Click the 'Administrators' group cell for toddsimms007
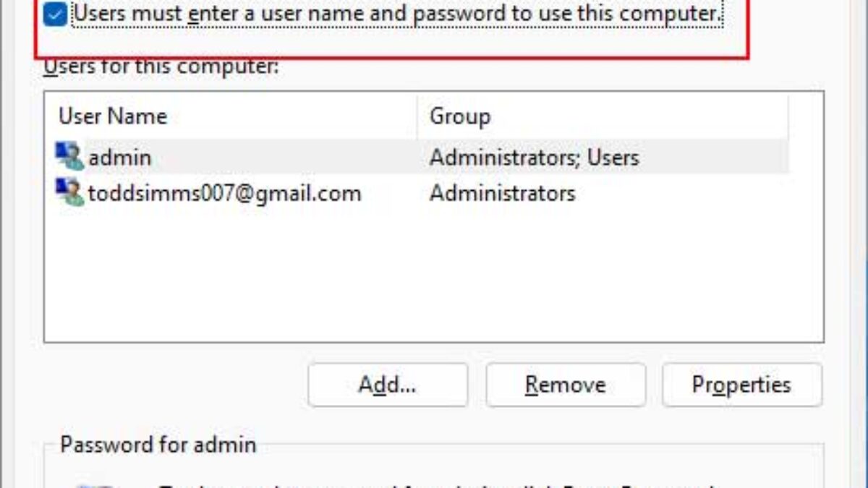Screen dimensions: 868x488 pyautogui.click(x=502, y=194)
